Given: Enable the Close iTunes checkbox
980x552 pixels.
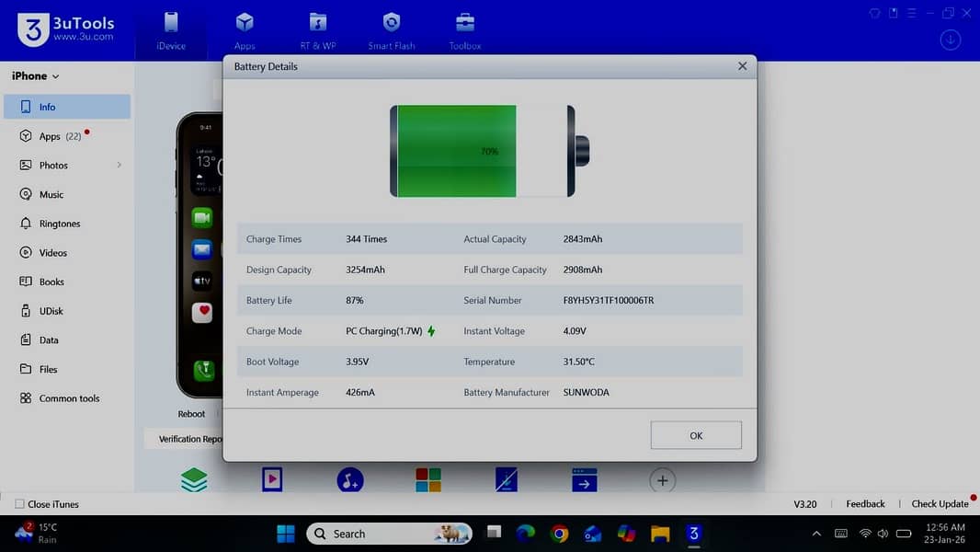Looking at the screenshot, I should 19,504.
